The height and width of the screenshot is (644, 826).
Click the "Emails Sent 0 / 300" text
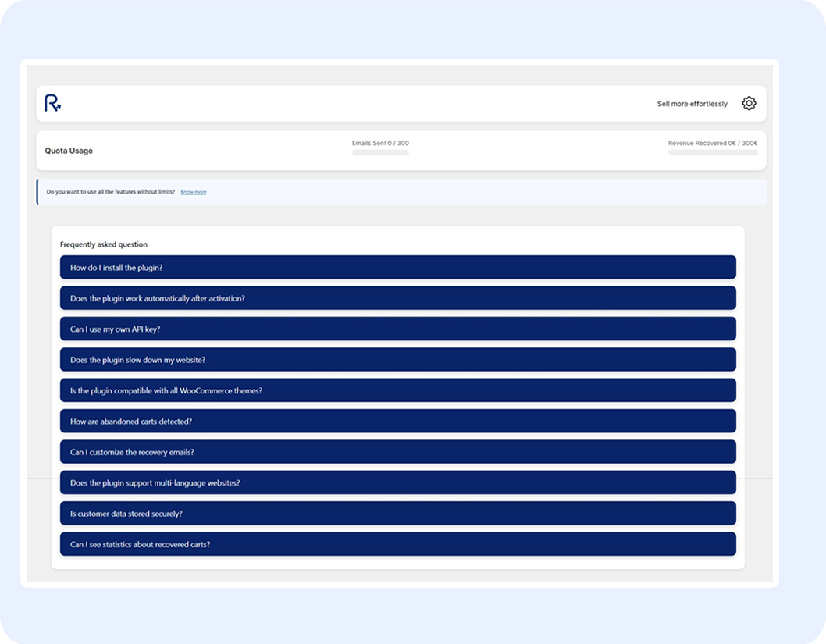tap(380, 144)
